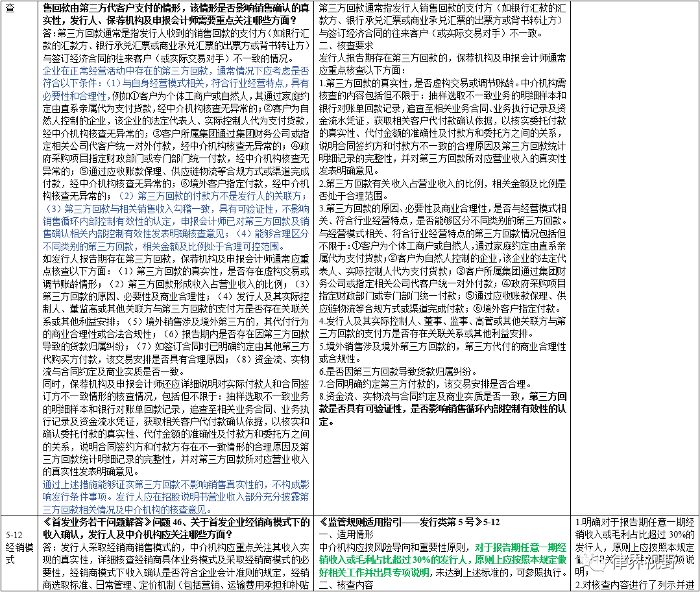This screenshot has width=700, height=592.
Task: Click the bold heading '《首发业务若干问题解答》问题 46'
Action: pyautogui.click(x=176, y=528)
